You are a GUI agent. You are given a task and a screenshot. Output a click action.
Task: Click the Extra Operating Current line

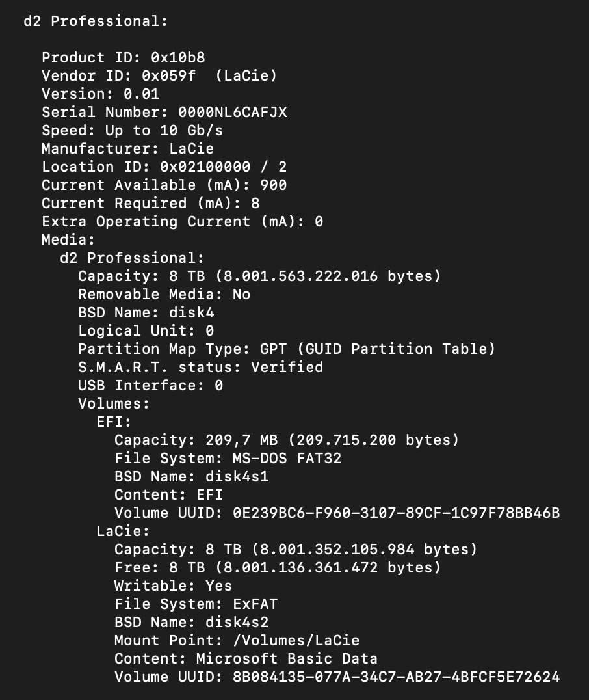[183, 222]
